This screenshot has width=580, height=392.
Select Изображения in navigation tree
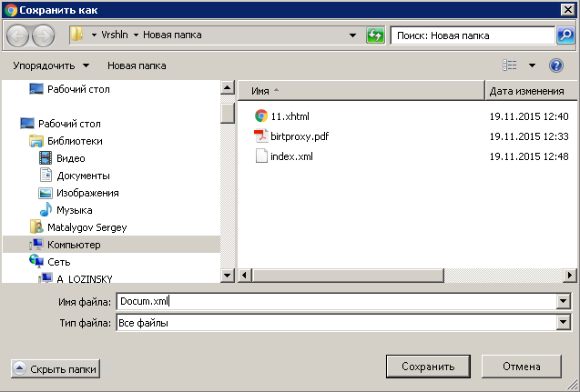[x=87, y=193]
